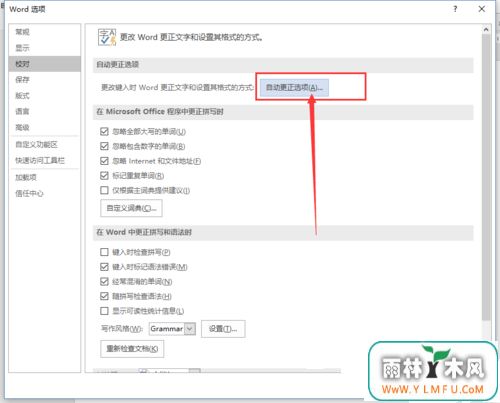Select 常规 in the left sidebar
The image size is (500, 403).
click(x=23, y=32)
